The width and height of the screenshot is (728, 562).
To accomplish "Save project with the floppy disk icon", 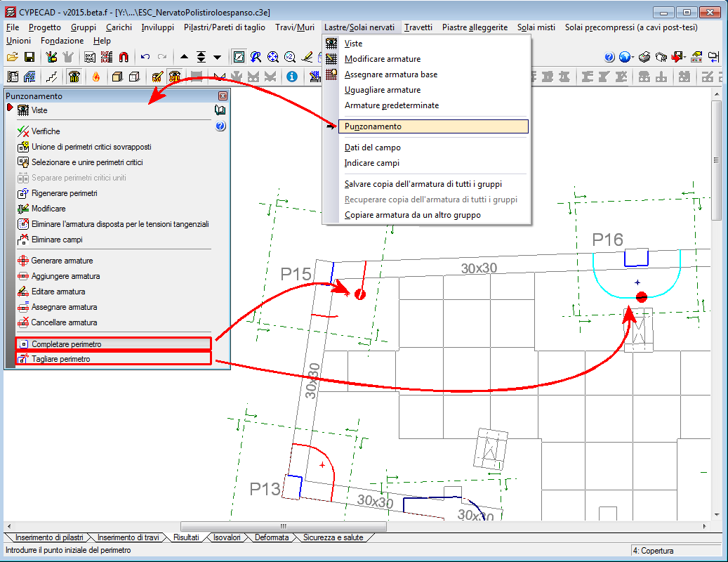I will coord(29,57).
